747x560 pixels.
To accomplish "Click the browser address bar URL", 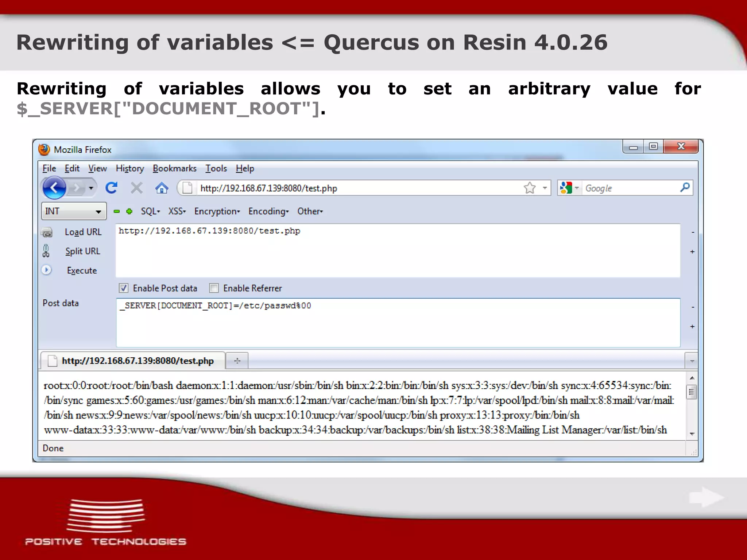I will pyautogui.click(x=269, y=188).
